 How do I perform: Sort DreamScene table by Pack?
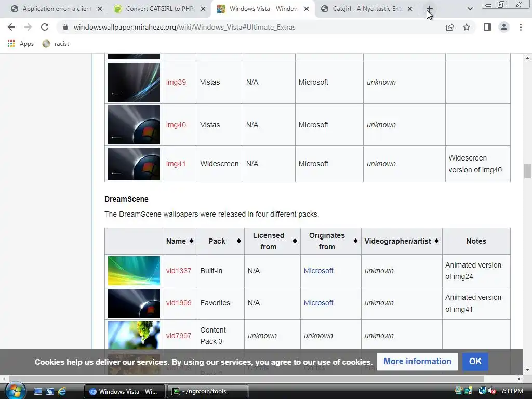[220, 241]
